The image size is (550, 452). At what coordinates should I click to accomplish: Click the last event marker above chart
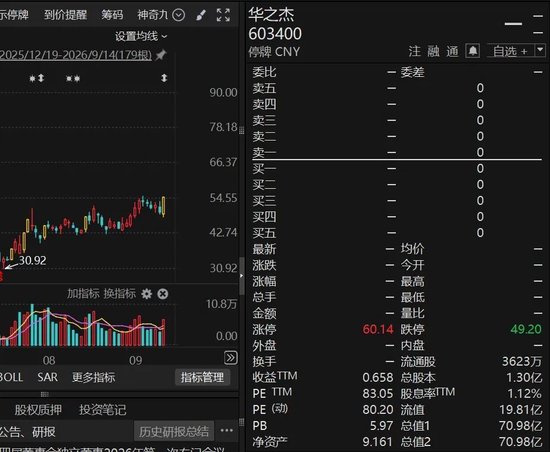[164, 78]
